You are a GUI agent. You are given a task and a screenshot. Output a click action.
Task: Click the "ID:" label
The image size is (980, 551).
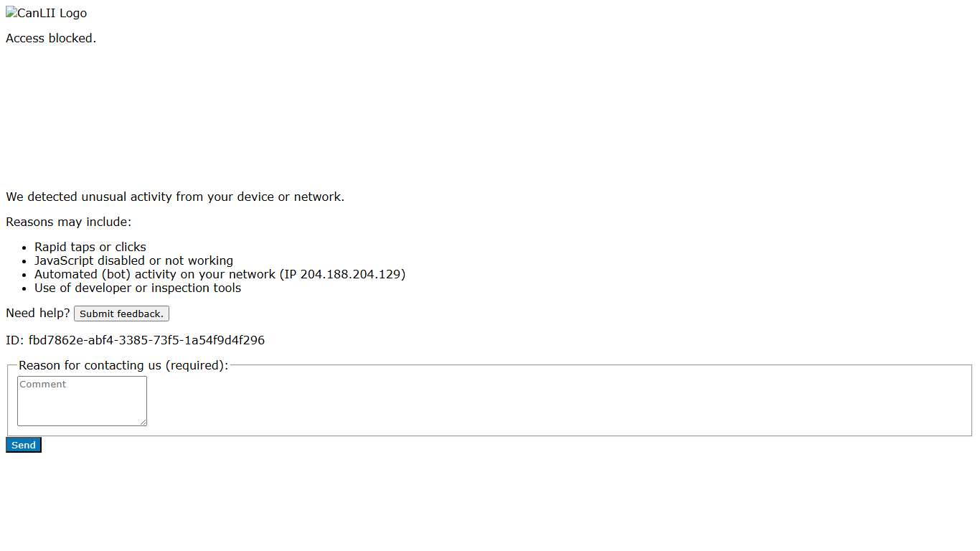click(15, 341)
